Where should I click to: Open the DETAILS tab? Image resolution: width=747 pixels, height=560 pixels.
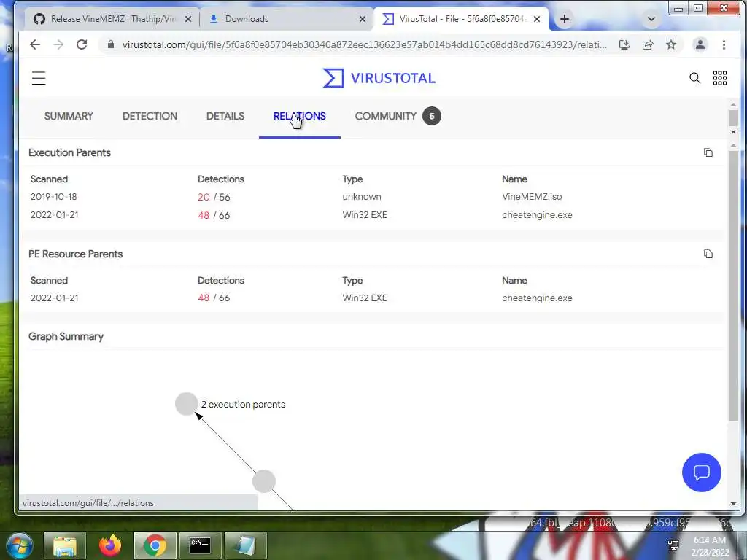click(225, 116)
